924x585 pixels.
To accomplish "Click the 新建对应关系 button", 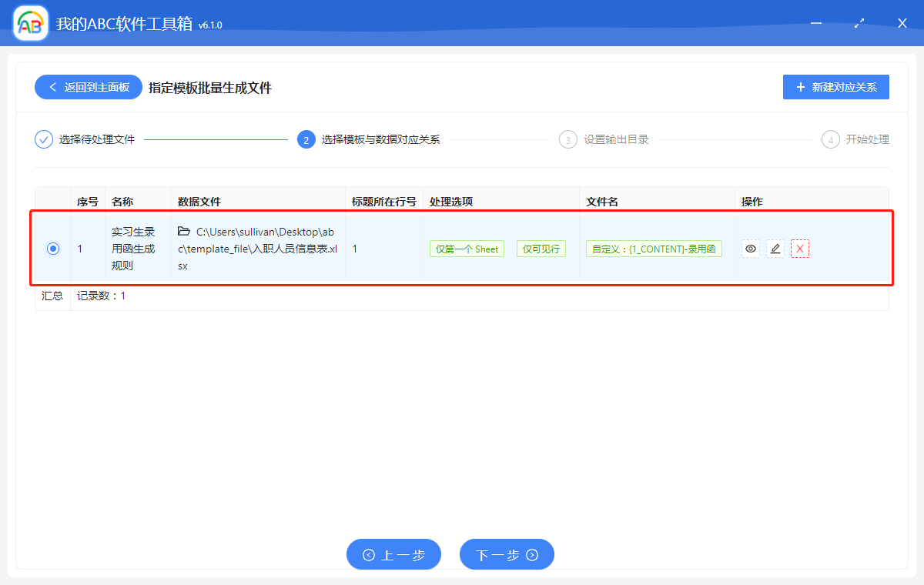I will (835, 86).
